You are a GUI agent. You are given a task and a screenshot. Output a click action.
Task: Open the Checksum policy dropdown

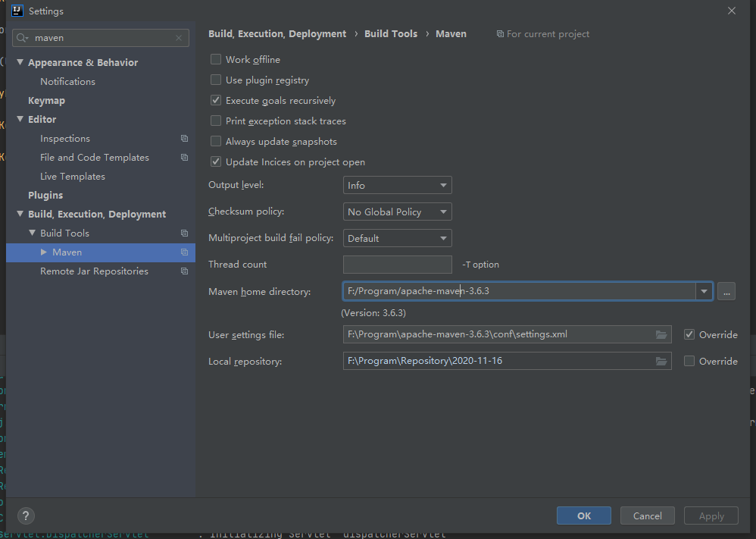coord(397,212)
